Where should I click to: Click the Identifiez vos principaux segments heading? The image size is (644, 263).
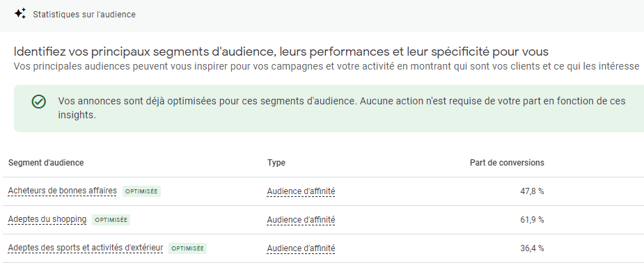point(281,52)
